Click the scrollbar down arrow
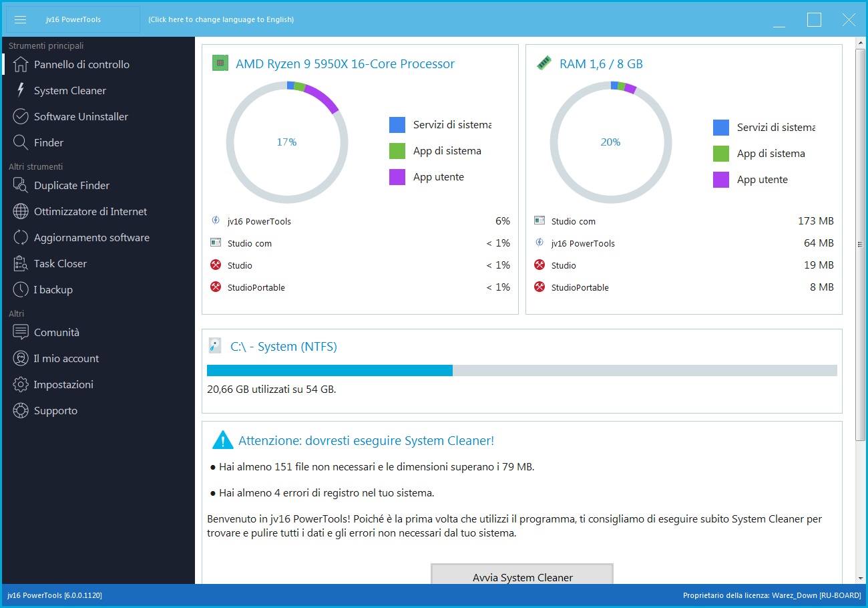868x608 pixels. pyautogui.click(x=860, y=578)
